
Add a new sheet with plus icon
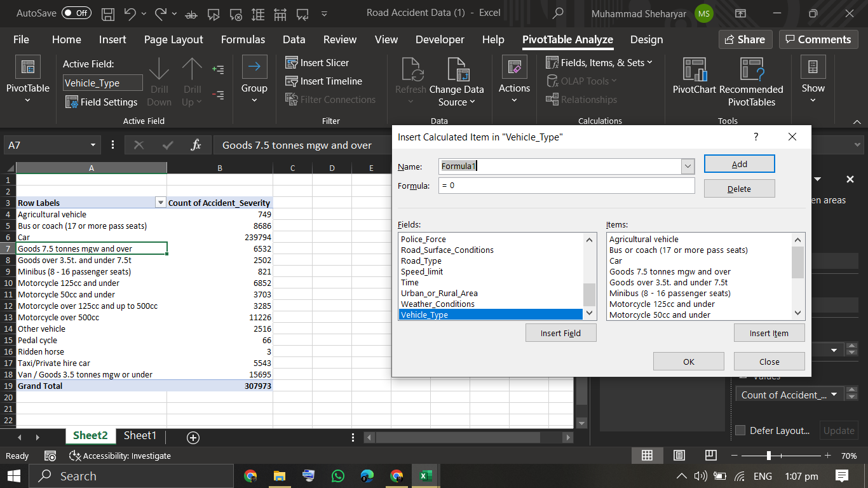(193, 437)
